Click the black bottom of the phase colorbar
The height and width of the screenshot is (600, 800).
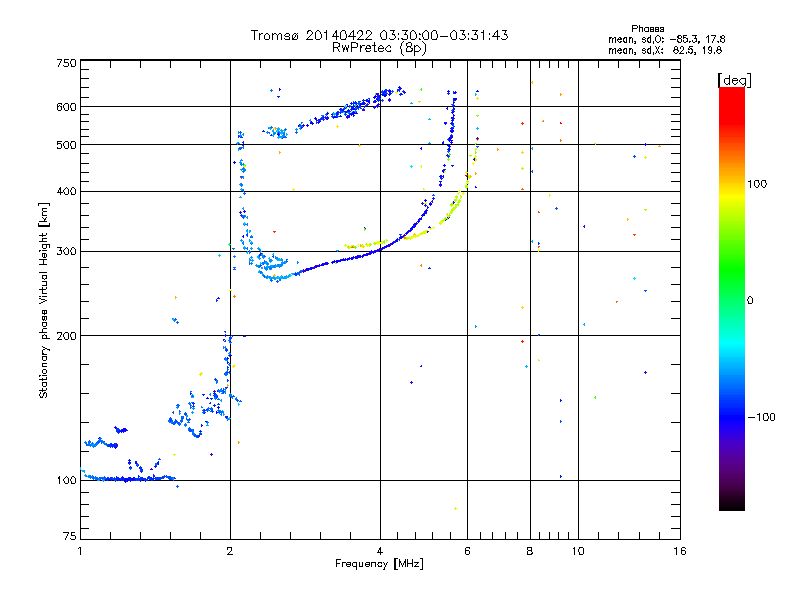tap(732, 503)
